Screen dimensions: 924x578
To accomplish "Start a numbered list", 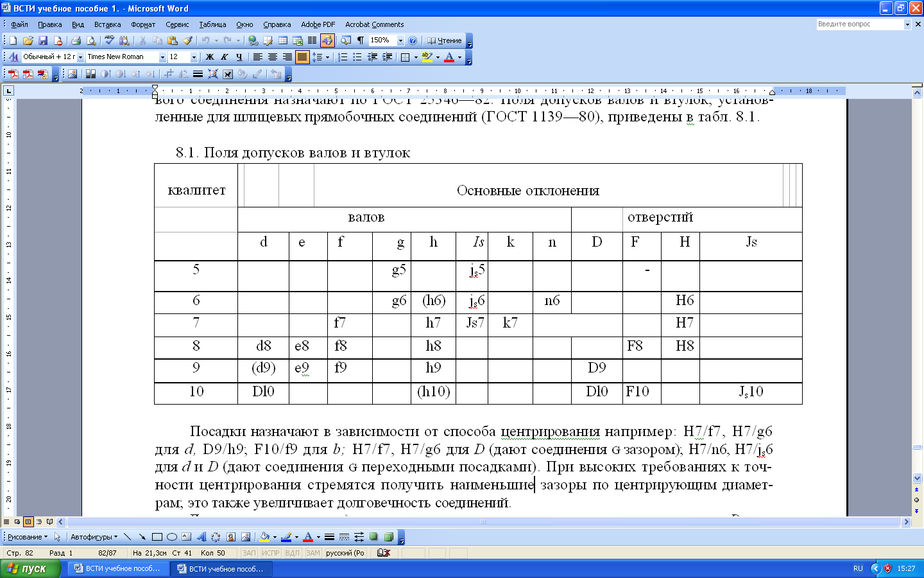I will click(343, 57).
